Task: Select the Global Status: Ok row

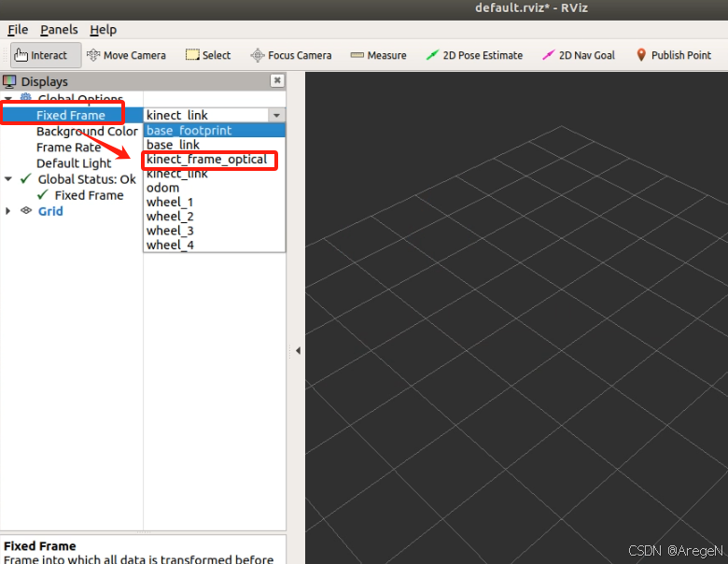Action: pos(87,179)
